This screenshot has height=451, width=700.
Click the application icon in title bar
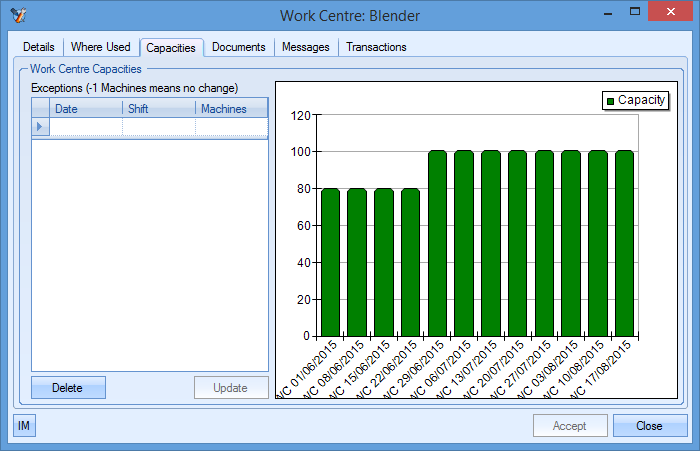tap(17, 14)
